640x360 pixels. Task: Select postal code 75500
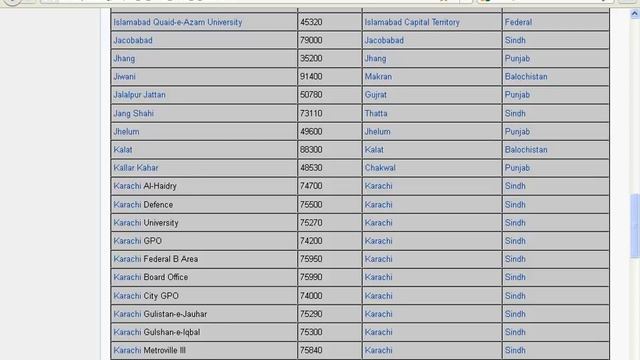pos(311,204)
